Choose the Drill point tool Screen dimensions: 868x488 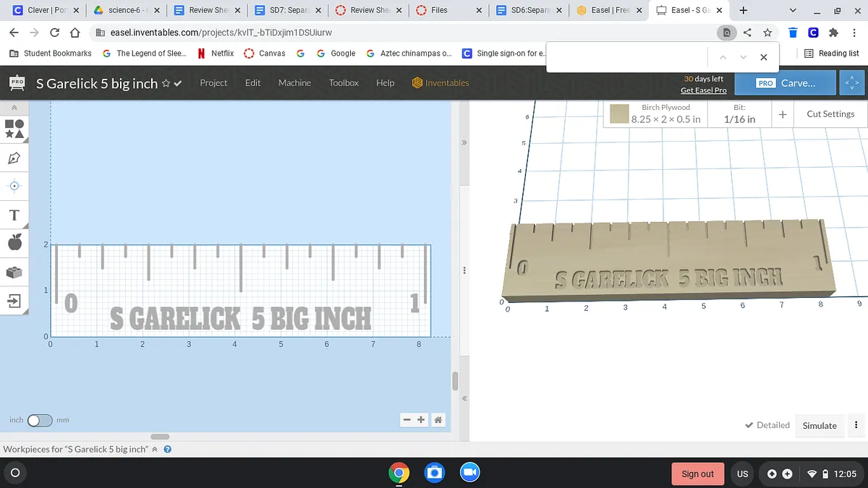pos(14,186)
